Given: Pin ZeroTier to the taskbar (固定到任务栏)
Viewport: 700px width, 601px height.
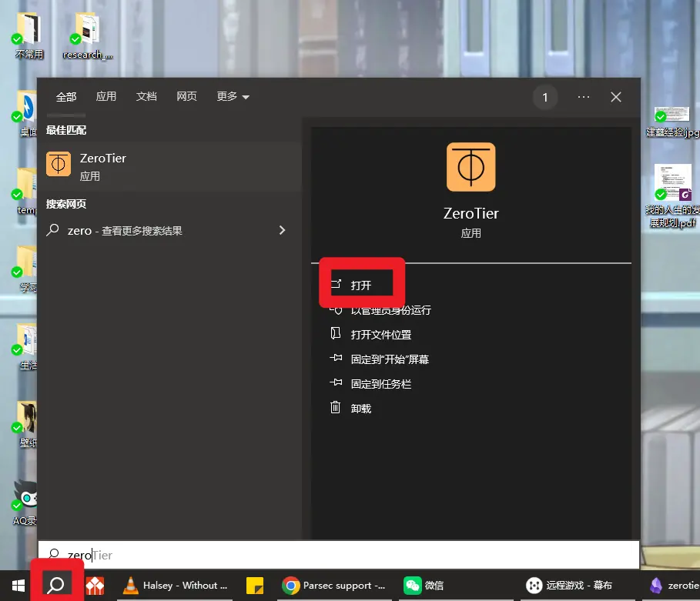Looking at the screenshot, I should click(380, 384).
